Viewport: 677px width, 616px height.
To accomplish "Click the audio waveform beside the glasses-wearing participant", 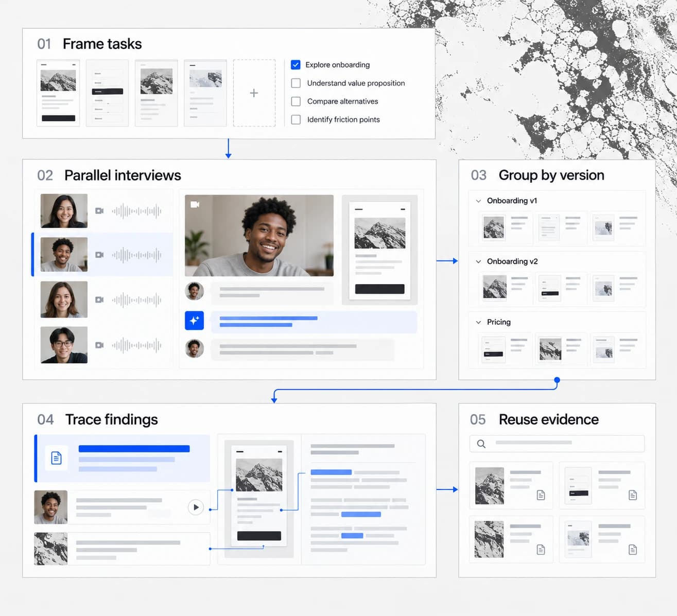I will pos(136,345).
